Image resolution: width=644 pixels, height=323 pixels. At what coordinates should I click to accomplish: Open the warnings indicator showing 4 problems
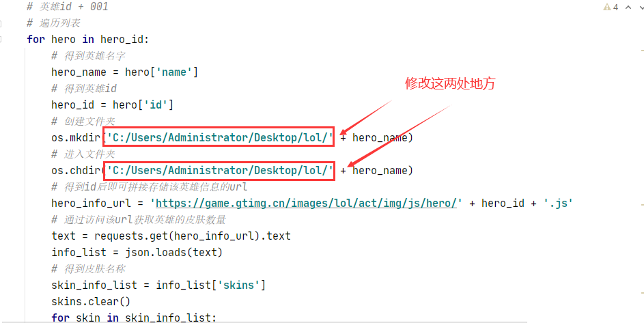click(x=611, y=7)
